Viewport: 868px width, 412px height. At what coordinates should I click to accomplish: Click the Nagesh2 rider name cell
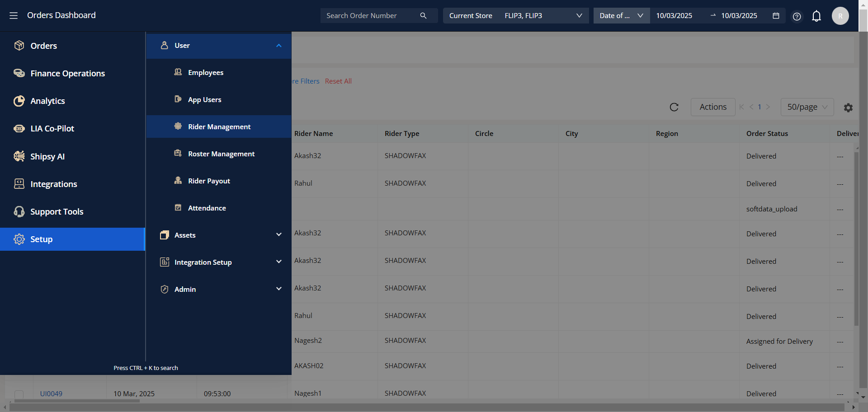coord(308,341)
